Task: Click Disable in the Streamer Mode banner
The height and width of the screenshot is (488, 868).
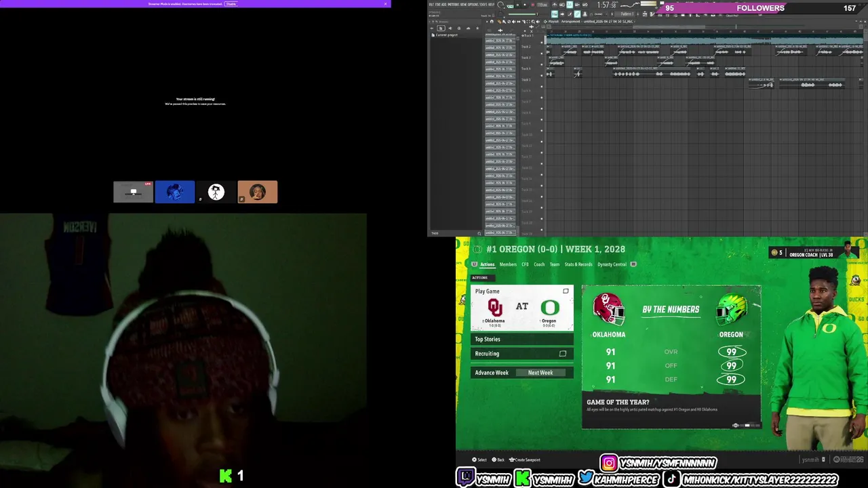Action: 231,3
